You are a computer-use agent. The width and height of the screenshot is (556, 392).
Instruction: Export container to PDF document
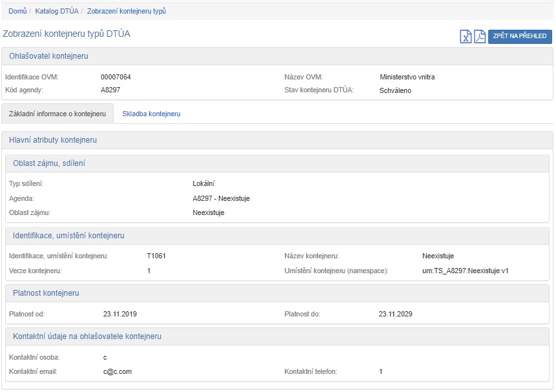point(480,36)
